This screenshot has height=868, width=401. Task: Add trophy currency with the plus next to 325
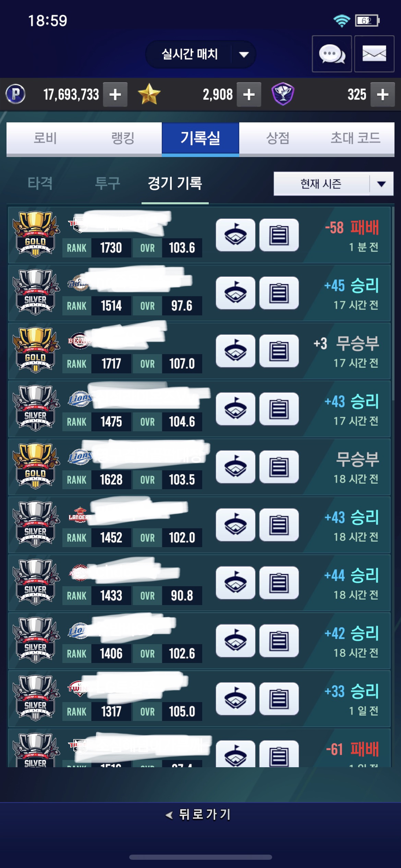tap(382, 94)
